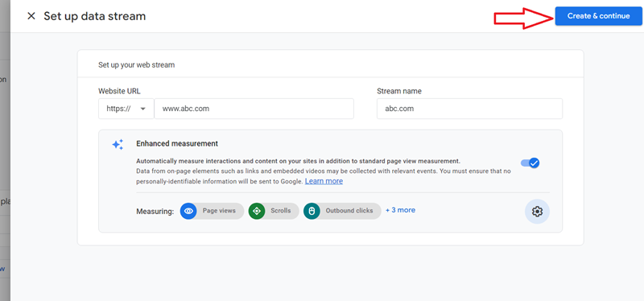Toggle the Enhanced measurement switch

(530, 163)
